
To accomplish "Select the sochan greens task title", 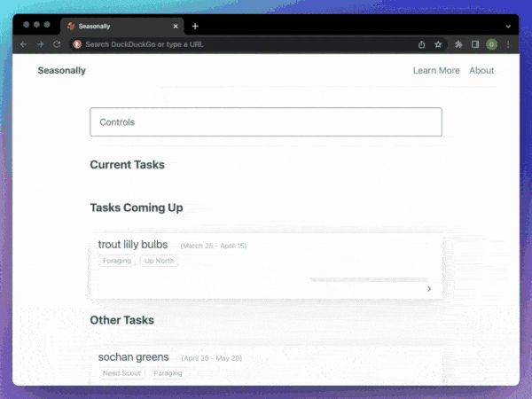I will (x=133, y=357).
